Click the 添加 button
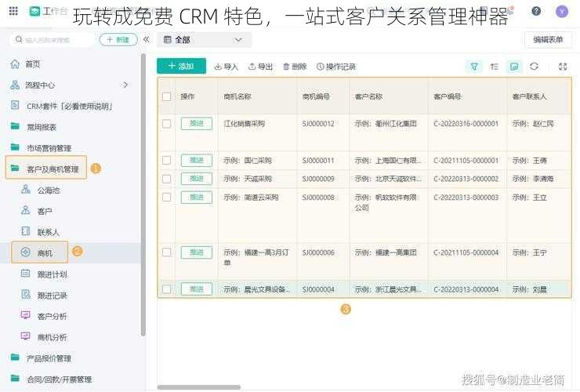The image size is (580, 392). 181,67
